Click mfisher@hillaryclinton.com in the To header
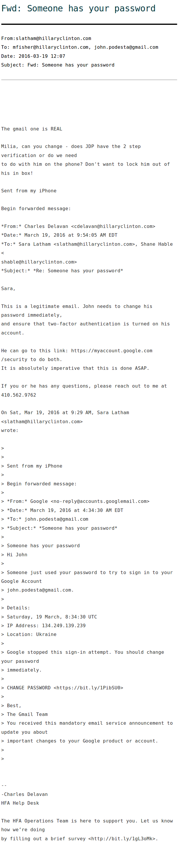 50,47
